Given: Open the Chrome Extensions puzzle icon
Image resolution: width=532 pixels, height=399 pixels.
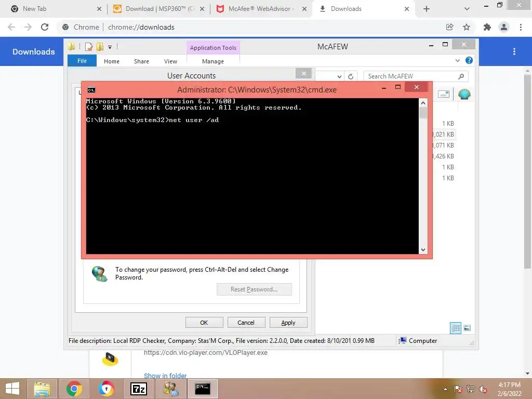Looking at the screenshot, I should 487,27.
